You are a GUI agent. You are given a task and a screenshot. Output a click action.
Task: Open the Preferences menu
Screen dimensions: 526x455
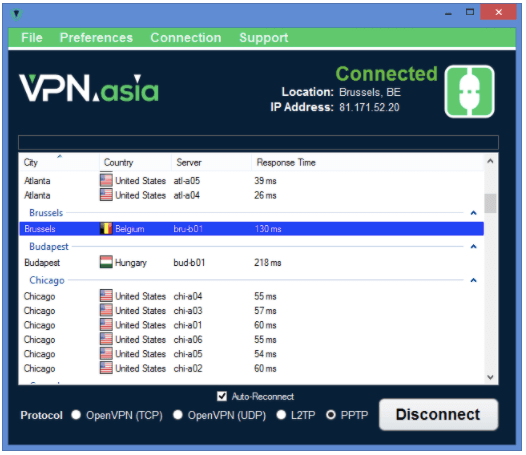96,38
